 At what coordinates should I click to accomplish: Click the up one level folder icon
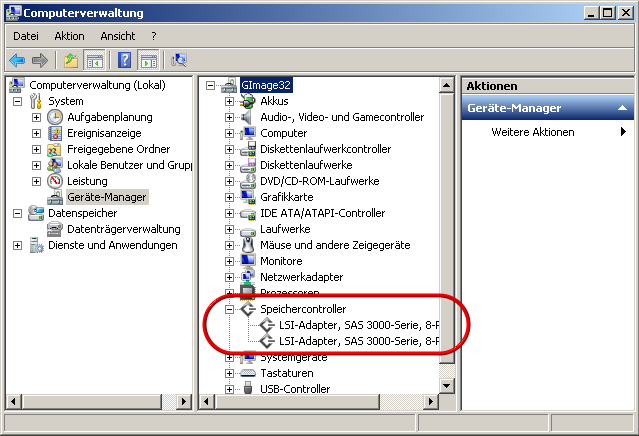pos(72,60)
